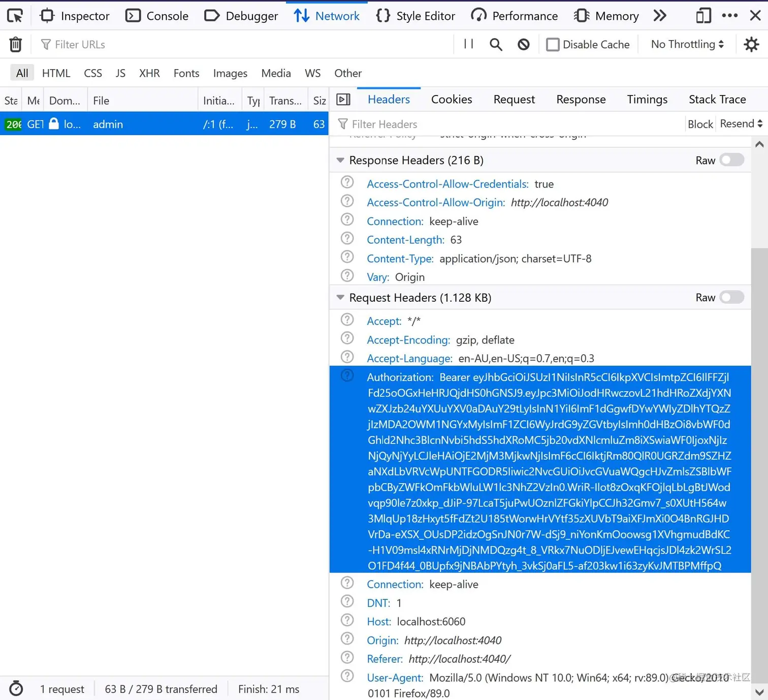This screenshot has width=768, height=700.
Task: Filter requests by JS
Action: click(x=120, y=73)
